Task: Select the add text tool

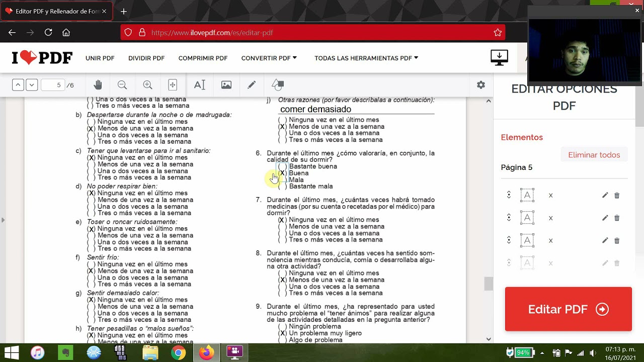Action: tap(200, 85)
